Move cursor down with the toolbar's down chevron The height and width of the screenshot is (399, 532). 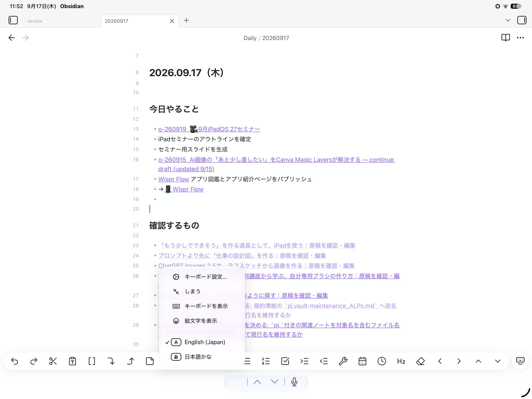click(498, 361)
